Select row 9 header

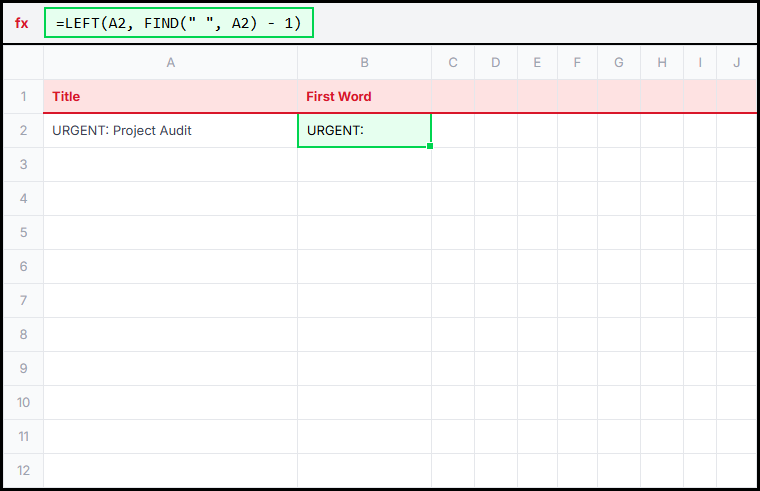[x=23, y=369]
